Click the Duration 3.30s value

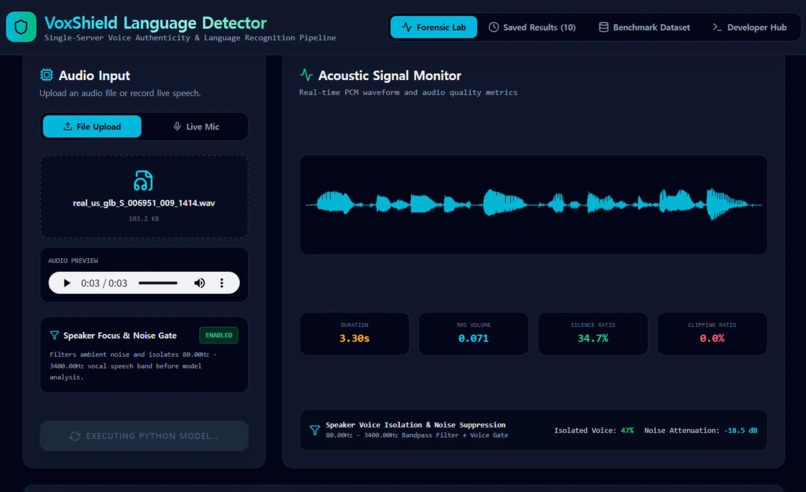(354, 338)
